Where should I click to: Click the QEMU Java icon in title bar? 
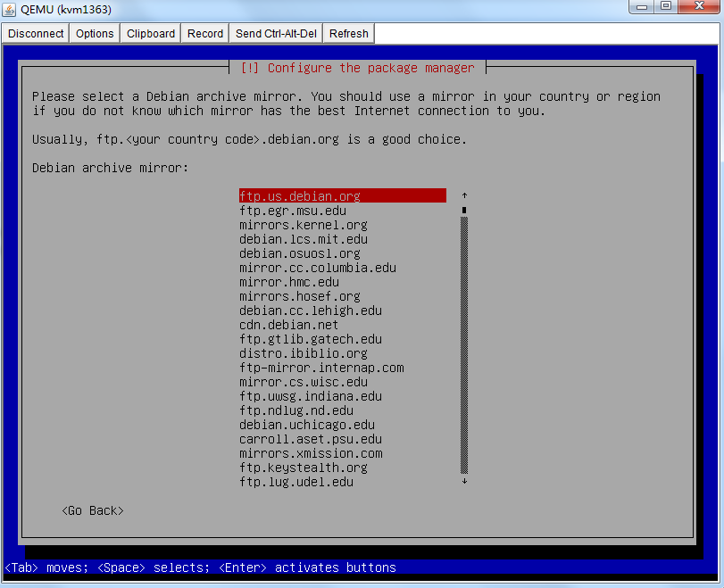point(9,10)
